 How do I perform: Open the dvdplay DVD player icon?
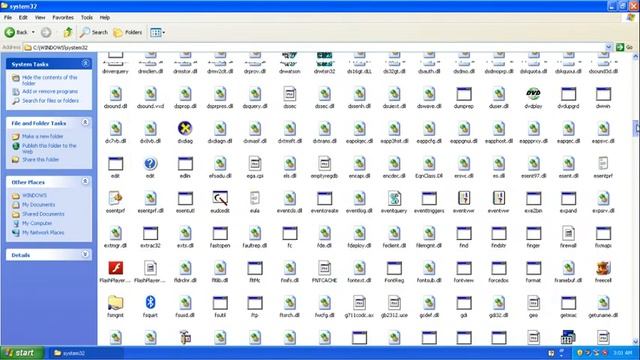533,94
